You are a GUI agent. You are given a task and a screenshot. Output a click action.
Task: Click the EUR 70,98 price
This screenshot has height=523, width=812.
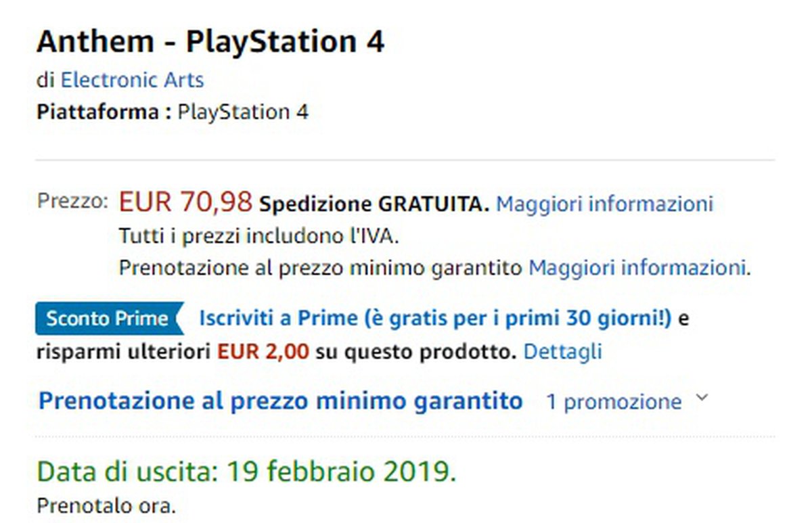coord(185,202)
